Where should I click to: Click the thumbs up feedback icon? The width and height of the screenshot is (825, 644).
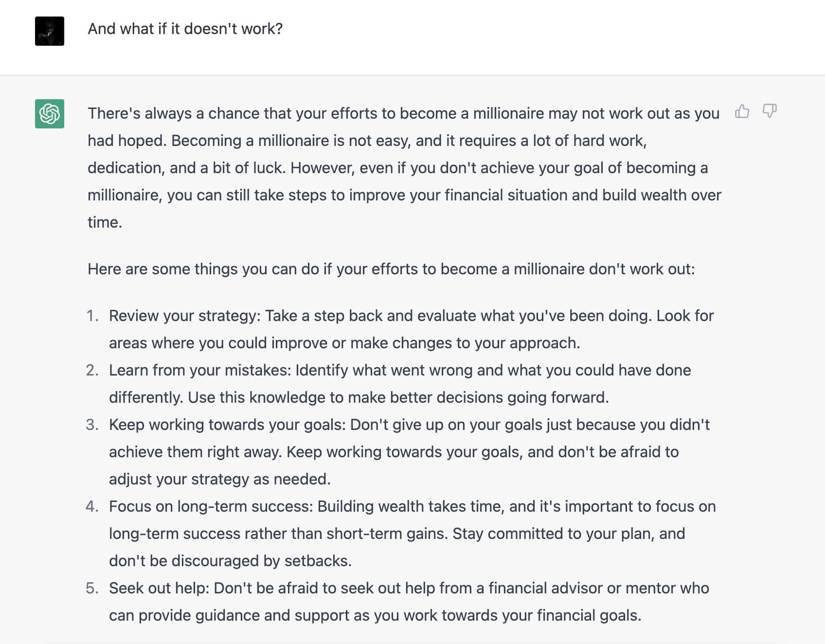tap(742, 111)
